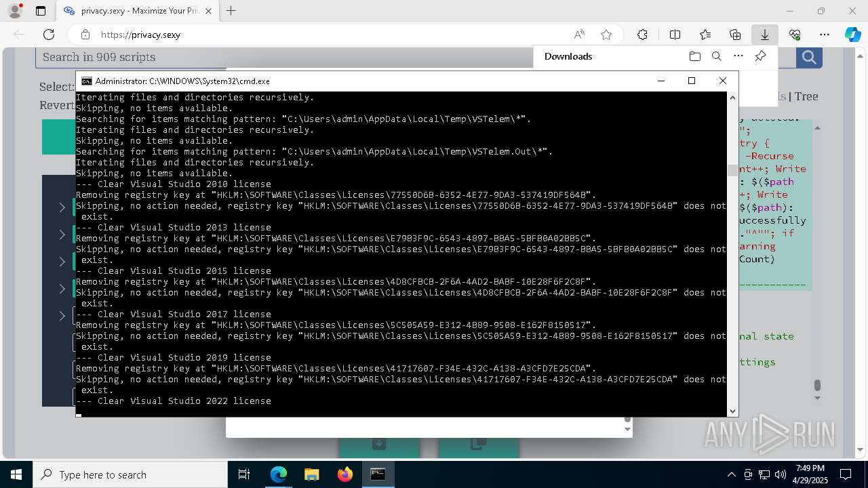Viewport: 868px width, 488px height.
Task: Click the cmd vertical scrollbar thumb
Action: click(x=732, y=170)
